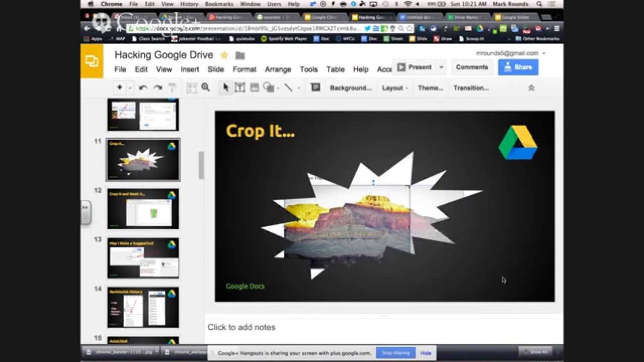Open the Google Slides home icon
The width and height of the screenshot is (644, 362).
coord(92,61)
